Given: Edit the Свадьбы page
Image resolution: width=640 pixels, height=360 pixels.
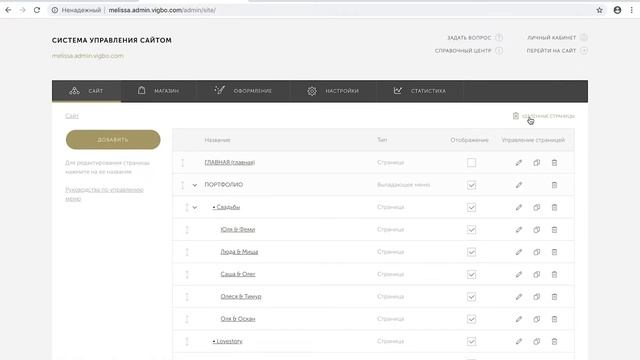Looking at the screenshot, I should click(518, 207).
